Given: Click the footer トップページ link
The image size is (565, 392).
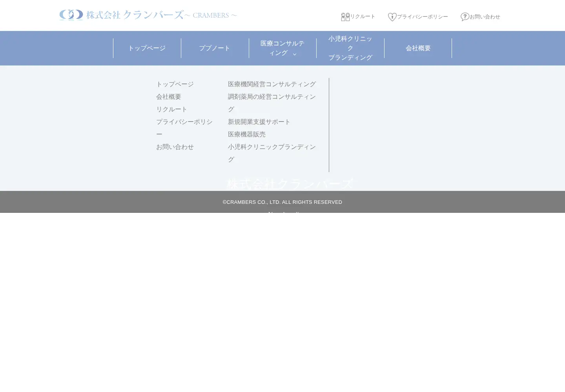Looking at the screenshot, I should coord(175,84).
